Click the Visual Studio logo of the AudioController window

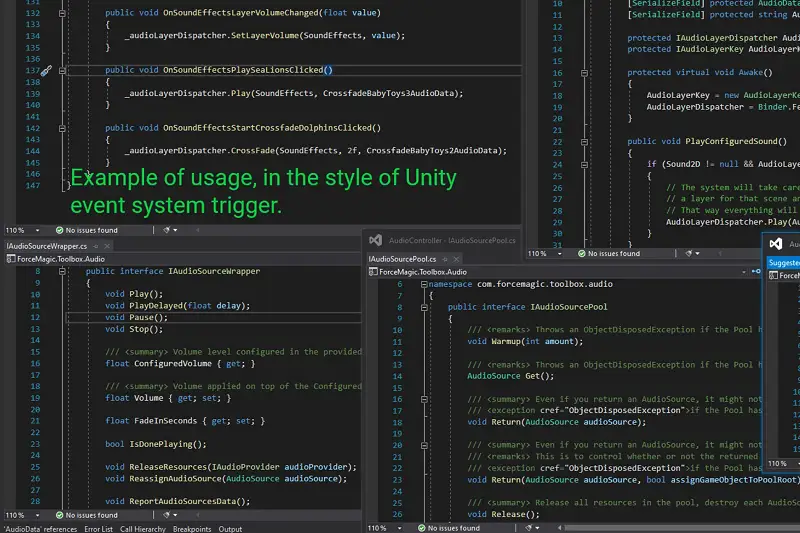[376, 240]
